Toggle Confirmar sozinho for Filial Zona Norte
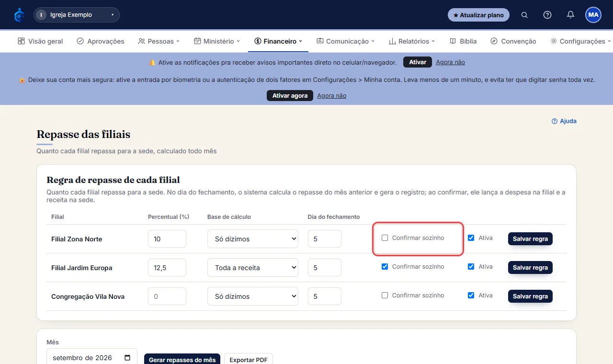613x364 pixels. tap(385, 238)
